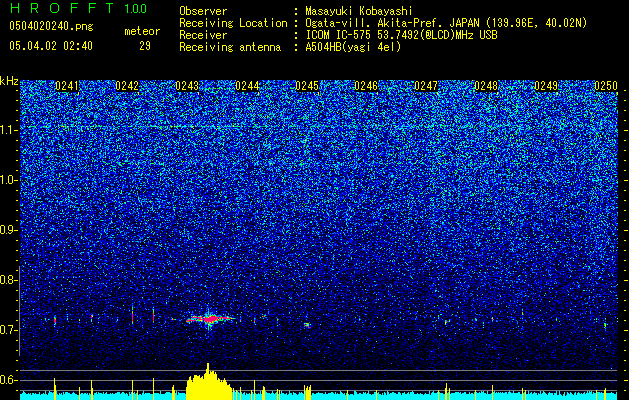Click the 0.9 kHz axis label
This screenshot has width=629, height=400.
(8, 230)
